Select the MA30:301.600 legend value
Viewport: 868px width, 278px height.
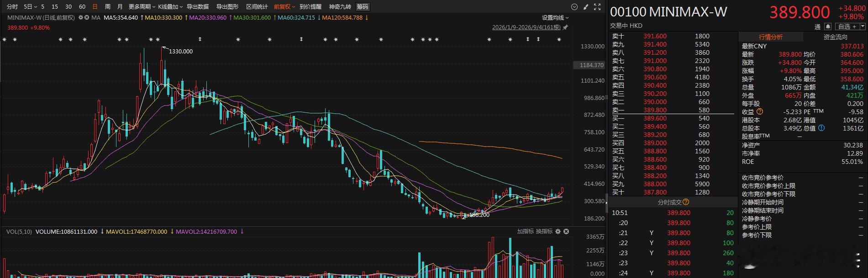coord(252,17)
